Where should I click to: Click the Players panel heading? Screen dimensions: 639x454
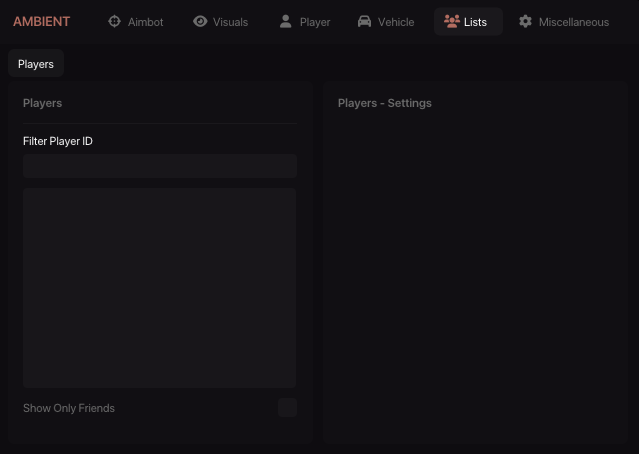[43, 103]
